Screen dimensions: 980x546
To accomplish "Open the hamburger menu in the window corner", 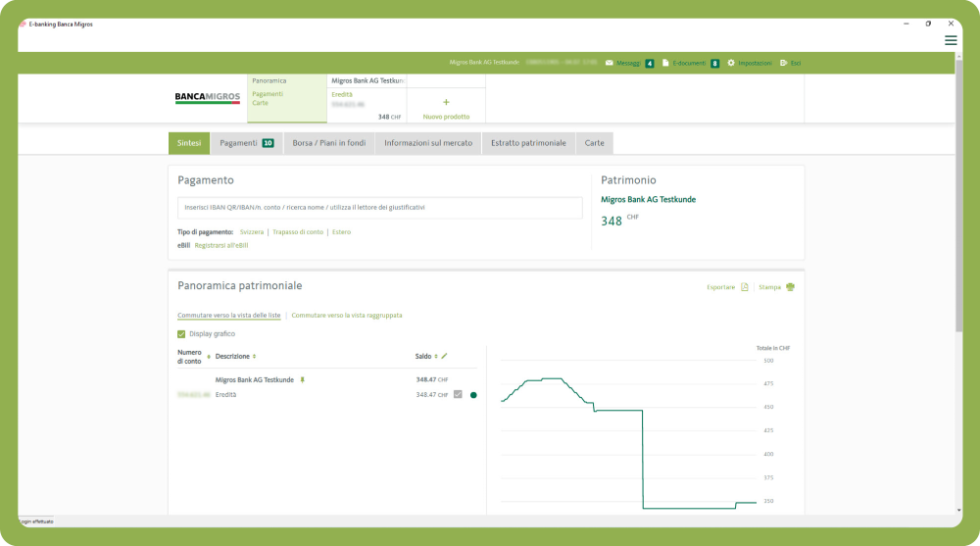I will coord(951,40).
